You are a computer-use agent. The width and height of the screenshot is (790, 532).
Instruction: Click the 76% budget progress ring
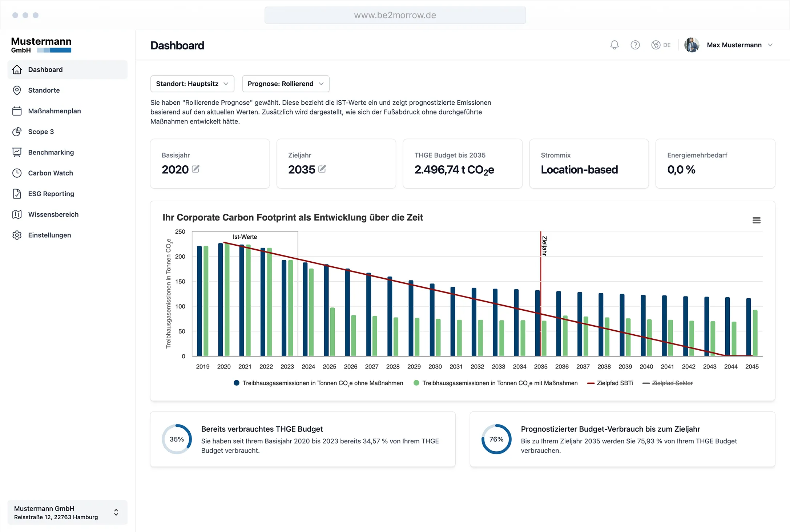[496, 439]
